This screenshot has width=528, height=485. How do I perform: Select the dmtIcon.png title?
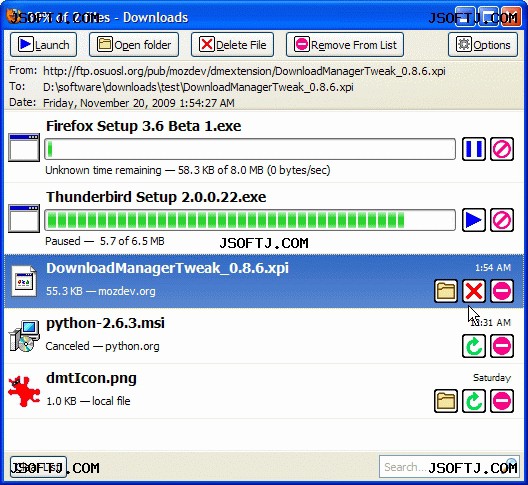pyautogui.click(x=91, y=378)
